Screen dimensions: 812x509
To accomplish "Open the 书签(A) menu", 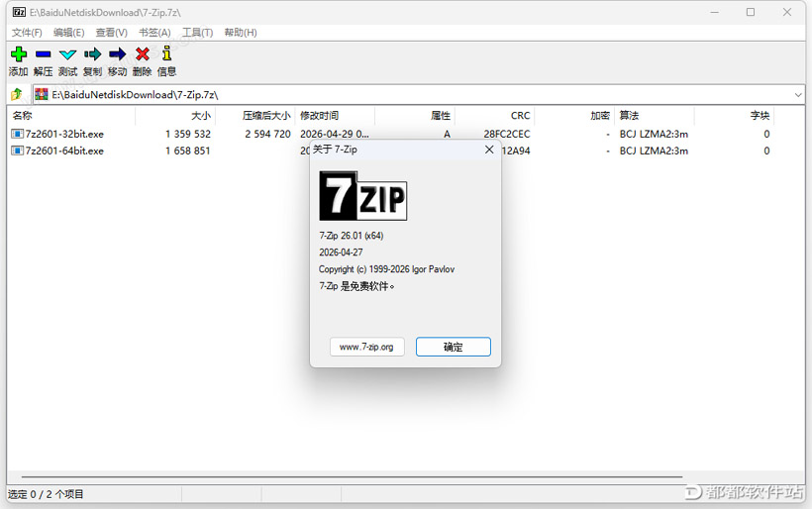I will click(x=154, y=33).
